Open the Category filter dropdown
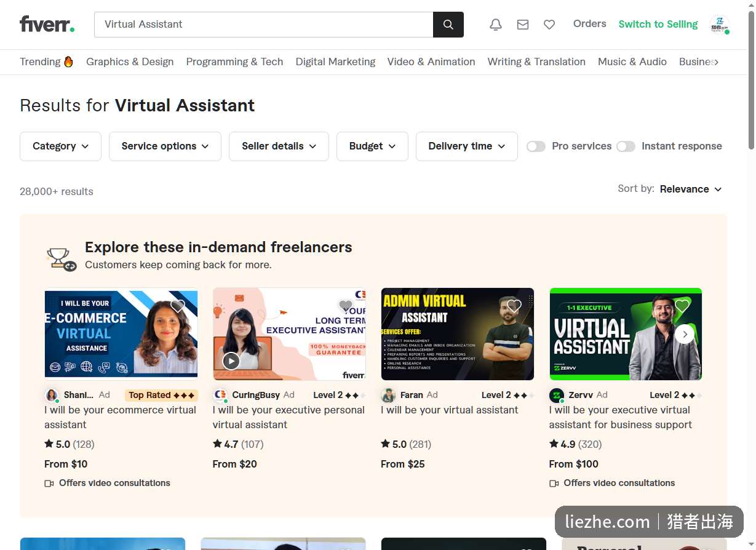 click(60, 146)
